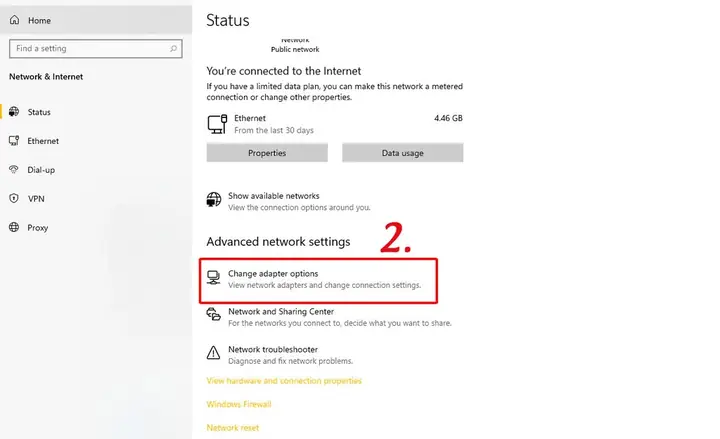Open the Data usage button
Screen dimensions: 720x439
click(402, 153)
